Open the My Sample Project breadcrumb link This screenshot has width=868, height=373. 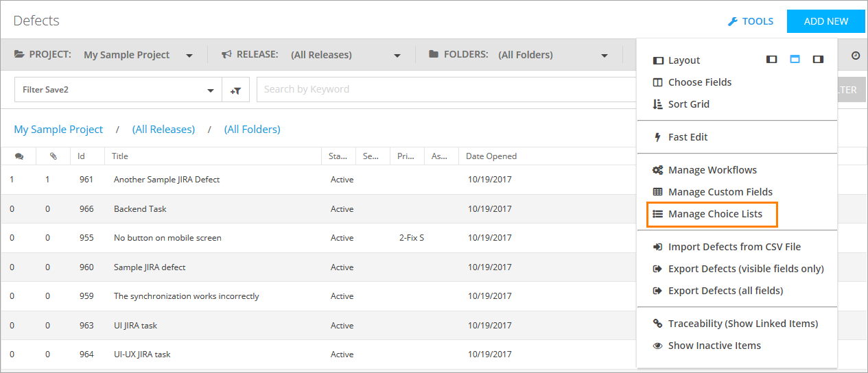click(x=58, y=129)
